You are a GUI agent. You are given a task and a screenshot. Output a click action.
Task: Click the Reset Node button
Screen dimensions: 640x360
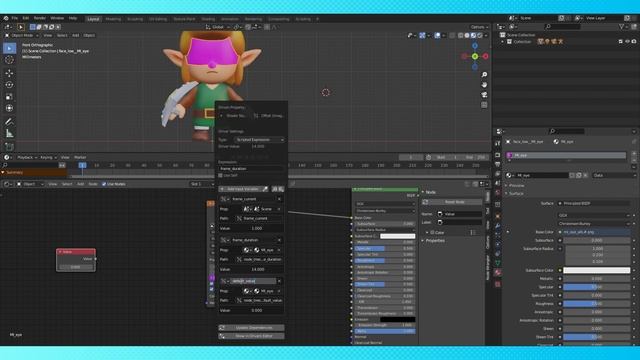click(452, 202)
